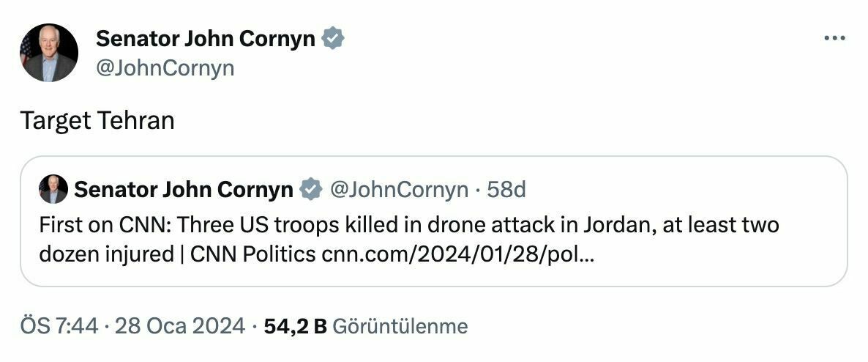Open the cnn.com/2024/01/28 article link

(457, 254)
